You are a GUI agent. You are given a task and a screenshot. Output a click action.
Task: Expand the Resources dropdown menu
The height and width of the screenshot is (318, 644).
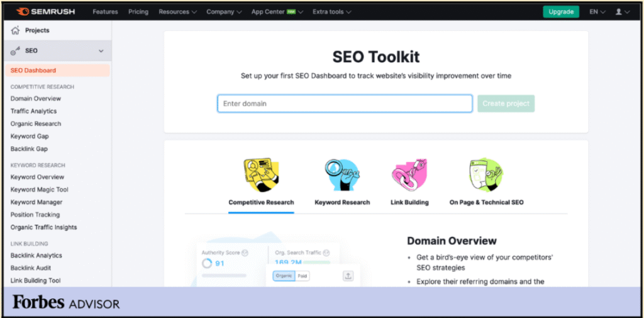[x=177, y=11]
